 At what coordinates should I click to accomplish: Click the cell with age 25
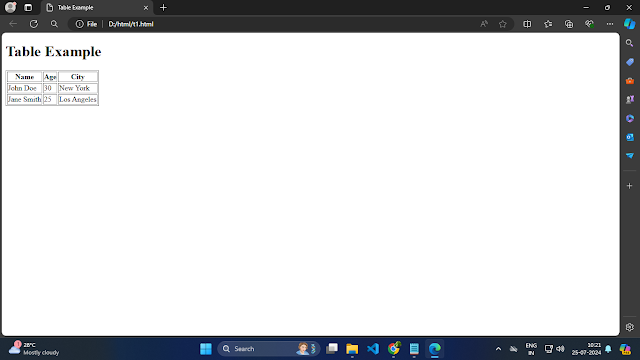[50, 99]
